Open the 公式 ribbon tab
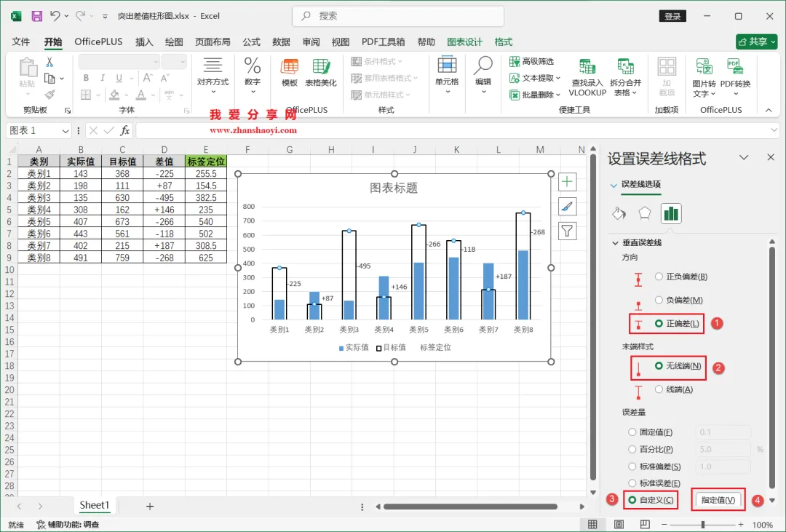 tap(251, 41)
